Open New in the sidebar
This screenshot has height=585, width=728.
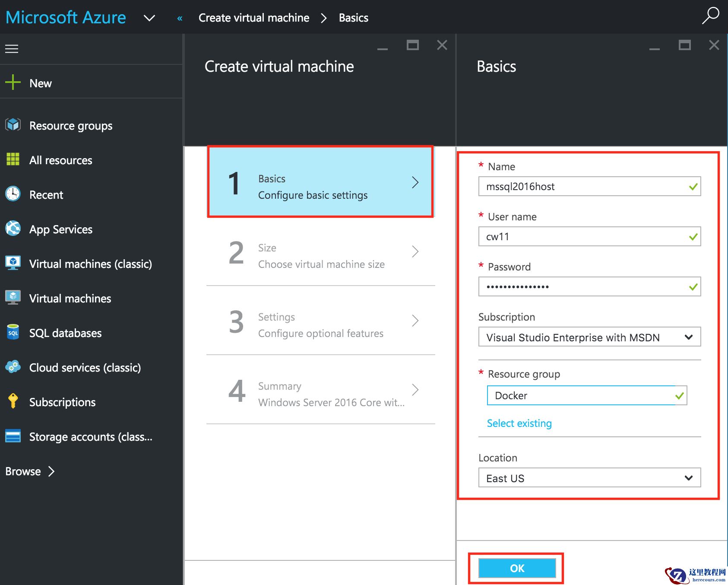[x=41, y=83]
